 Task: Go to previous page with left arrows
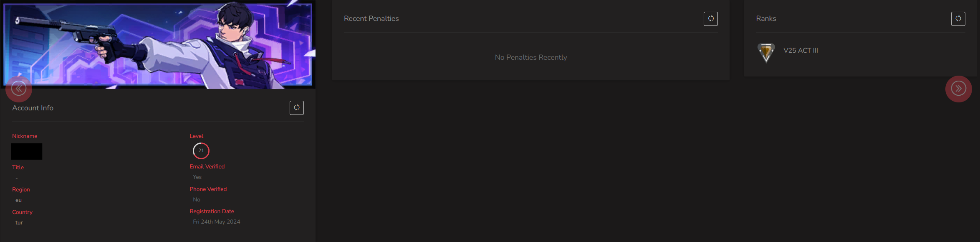pos(19,89)
